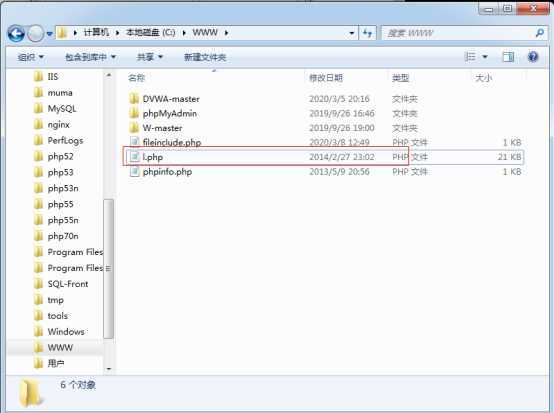Screen dimensions: 554x413
Task: Go back with the Back arrow button
Action: pos(16,34)
